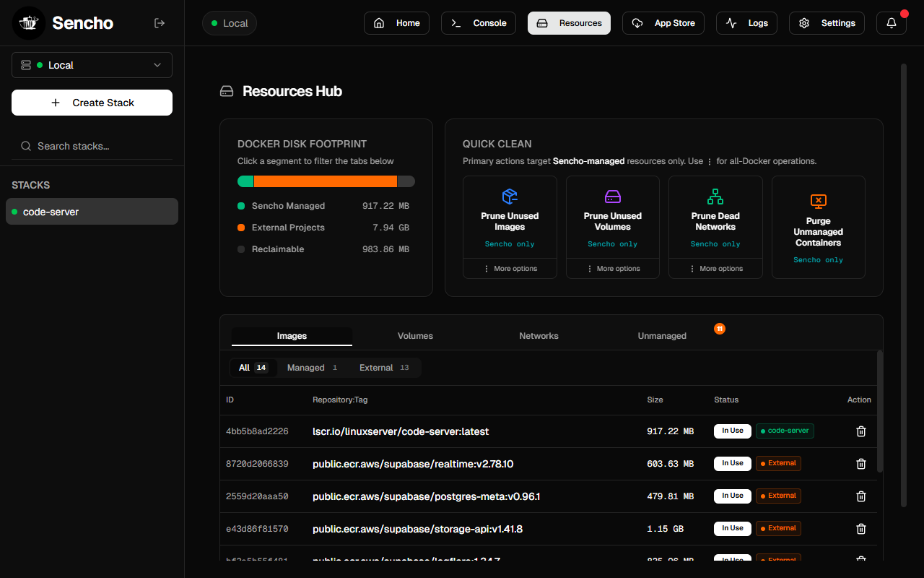Click the Repository:Tag column header
The height and width of the screenshot is (578, 924).
pos(340,400)
